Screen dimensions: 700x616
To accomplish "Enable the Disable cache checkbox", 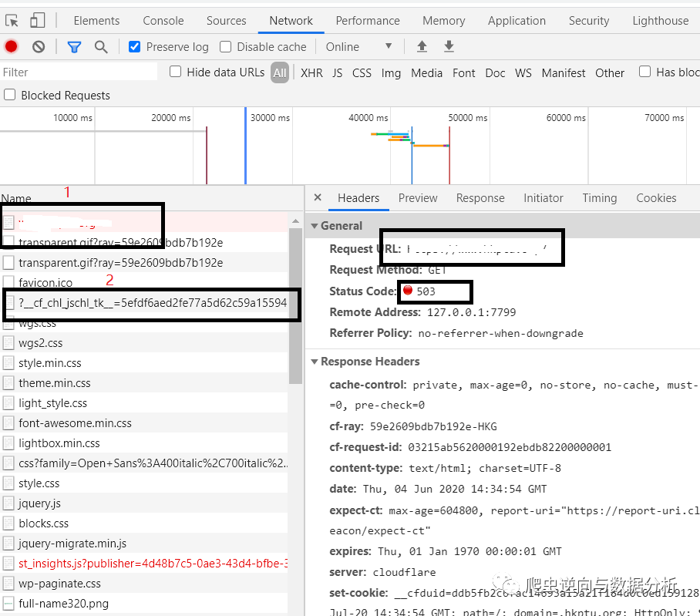I will (225, 47).
